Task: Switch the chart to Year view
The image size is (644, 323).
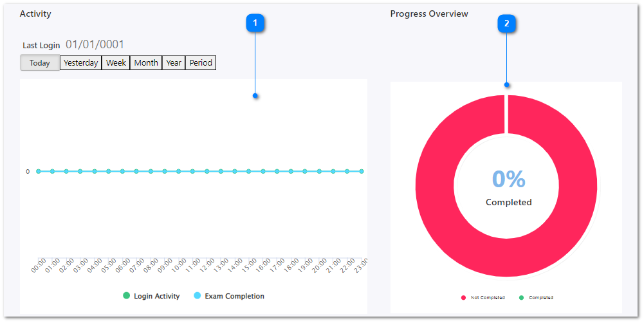Action: (174, 63)
